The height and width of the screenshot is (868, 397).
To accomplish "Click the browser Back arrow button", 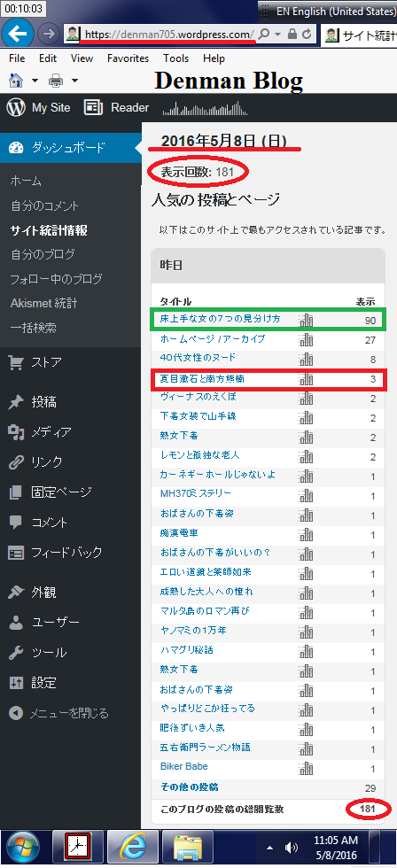I will tap(18, 34).
